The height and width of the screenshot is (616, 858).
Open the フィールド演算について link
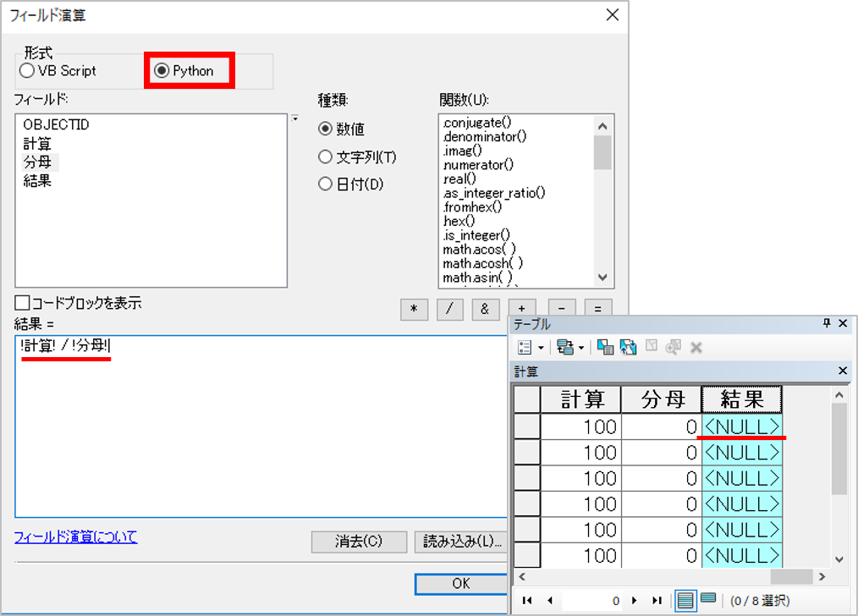[76, 537]
